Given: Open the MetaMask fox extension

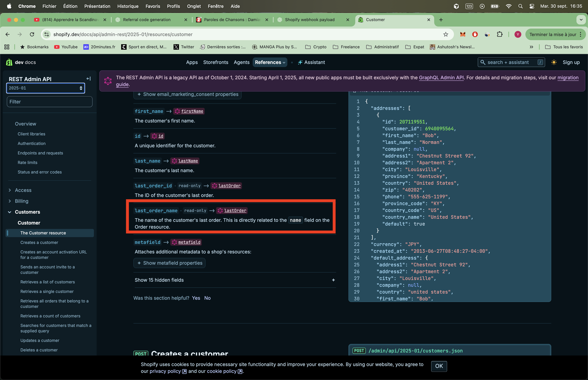Looking at the screenshot, I should coord(462,34).
